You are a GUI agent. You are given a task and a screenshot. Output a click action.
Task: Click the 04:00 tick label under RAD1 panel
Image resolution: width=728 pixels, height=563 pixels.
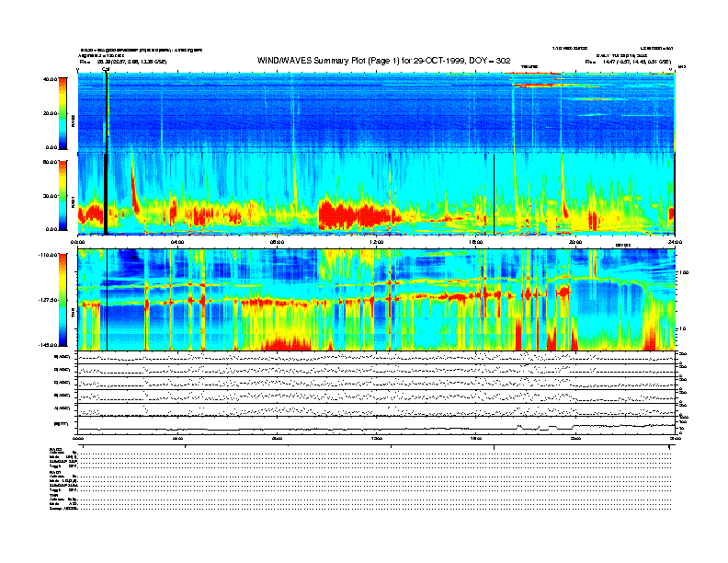(x=177, y=242)
